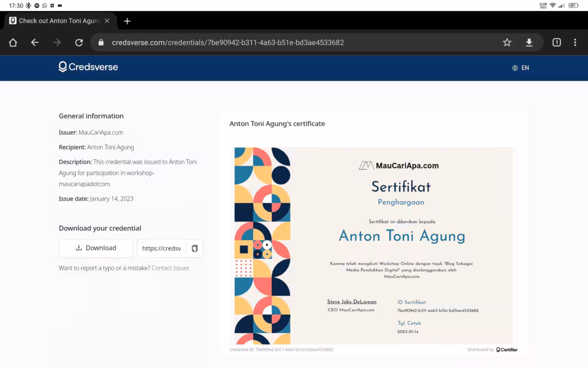Open the tab switcher showing 1 tab
This screenshot has height=368, width=588.
556,43
